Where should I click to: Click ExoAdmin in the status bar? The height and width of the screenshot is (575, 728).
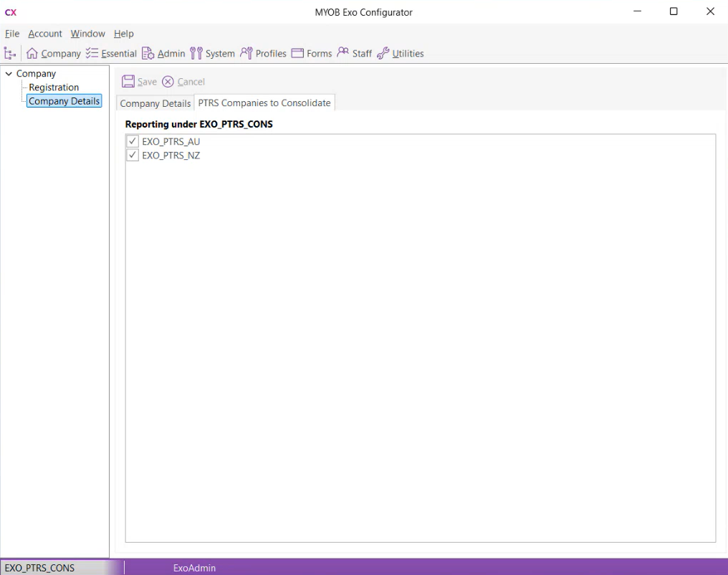(194, 568)
